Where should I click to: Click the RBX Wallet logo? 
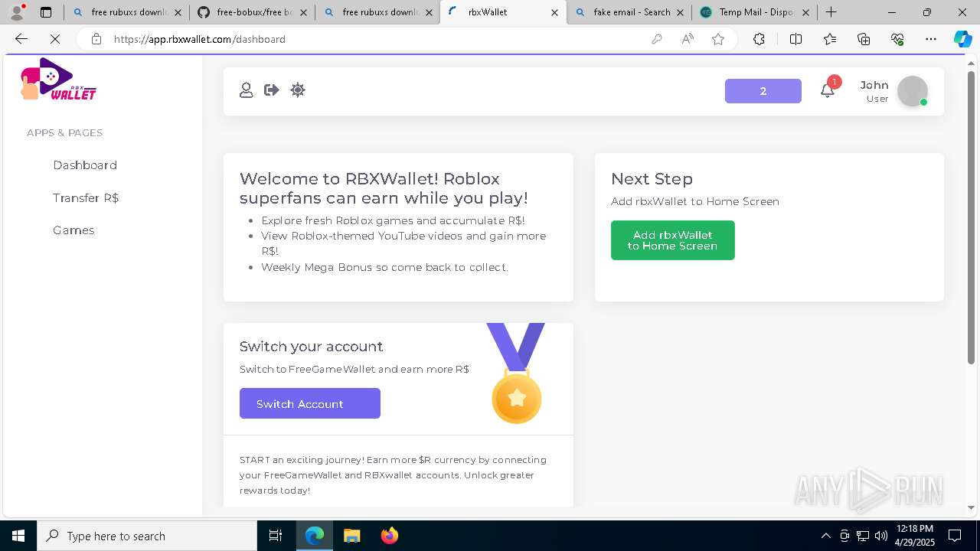[58, 80]
